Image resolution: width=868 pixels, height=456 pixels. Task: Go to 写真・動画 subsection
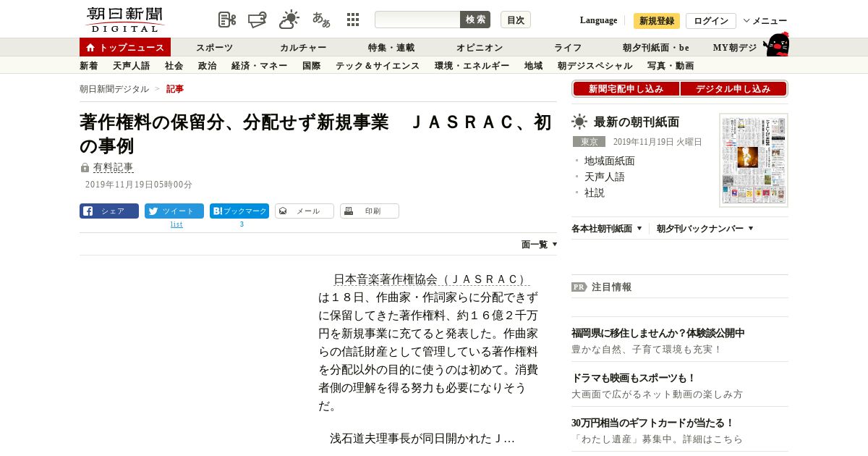click(671, 66)
